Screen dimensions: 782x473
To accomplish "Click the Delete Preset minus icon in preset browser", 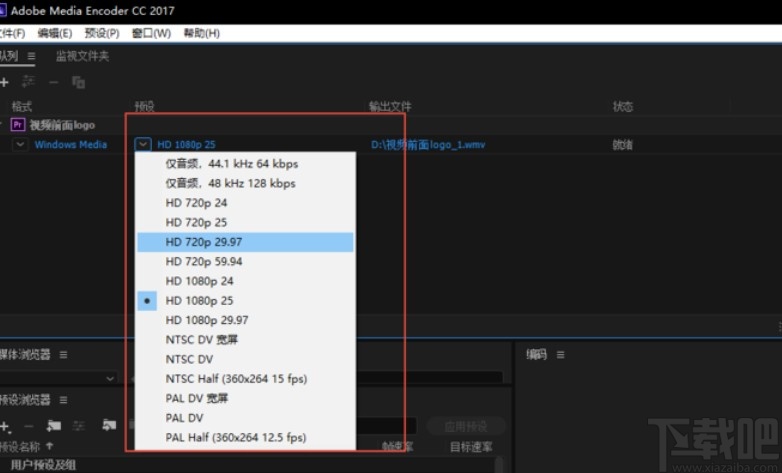I will pos(29,427).
